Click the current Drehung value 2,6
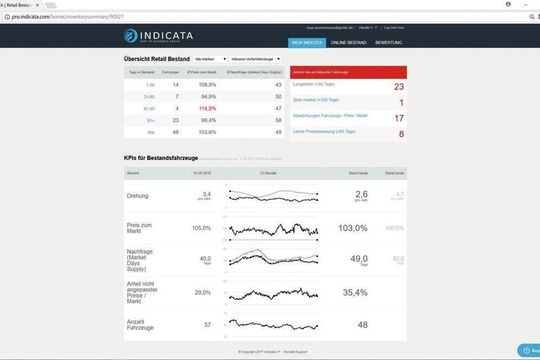This screenshot has width=540, height=360. (x=361, y=194)
